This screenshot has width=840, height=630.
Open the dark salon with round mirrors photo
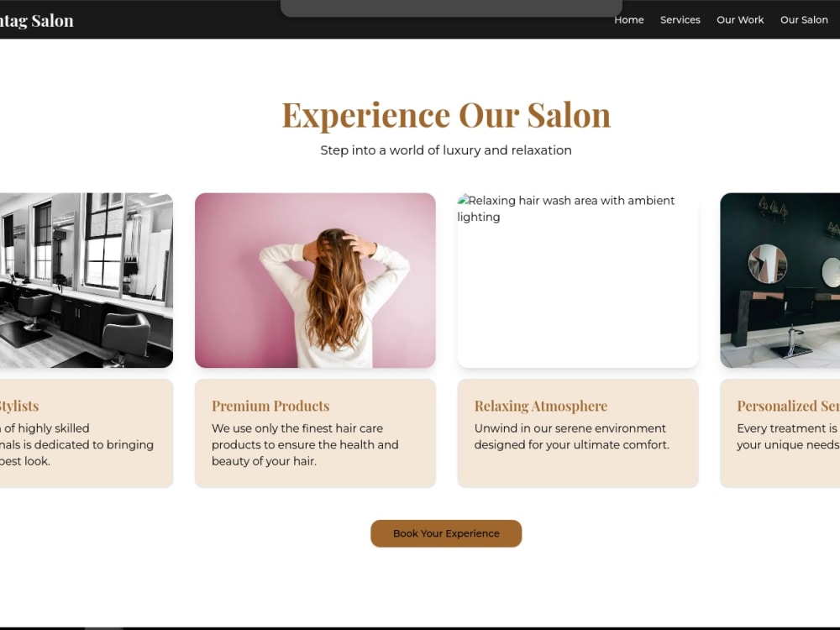(x=780, y=281)
